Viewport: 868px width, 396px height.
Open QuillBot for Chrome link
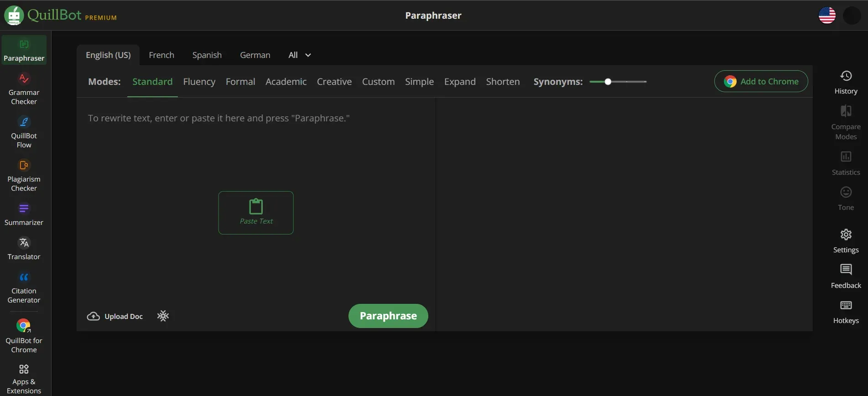click(x=24, y=336)
